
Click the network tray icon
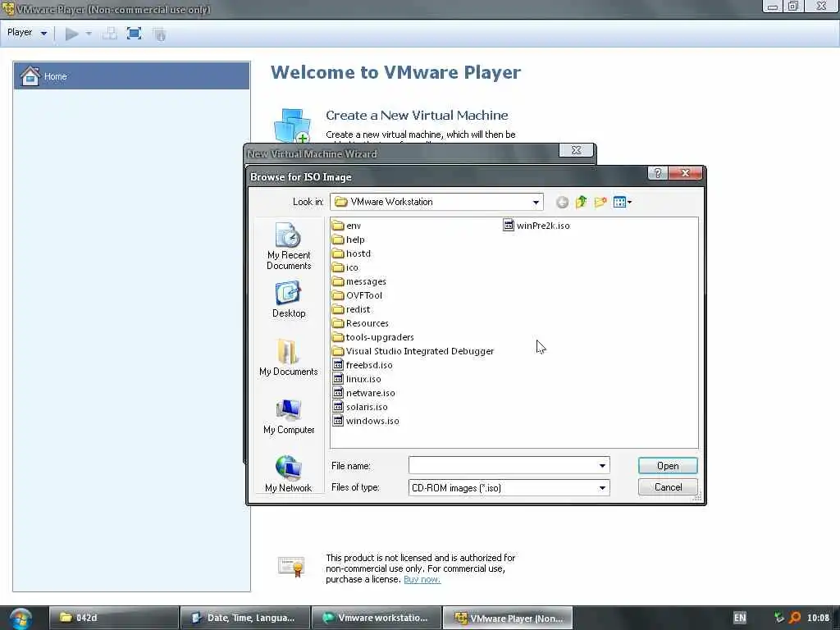[x=779, y=618]
